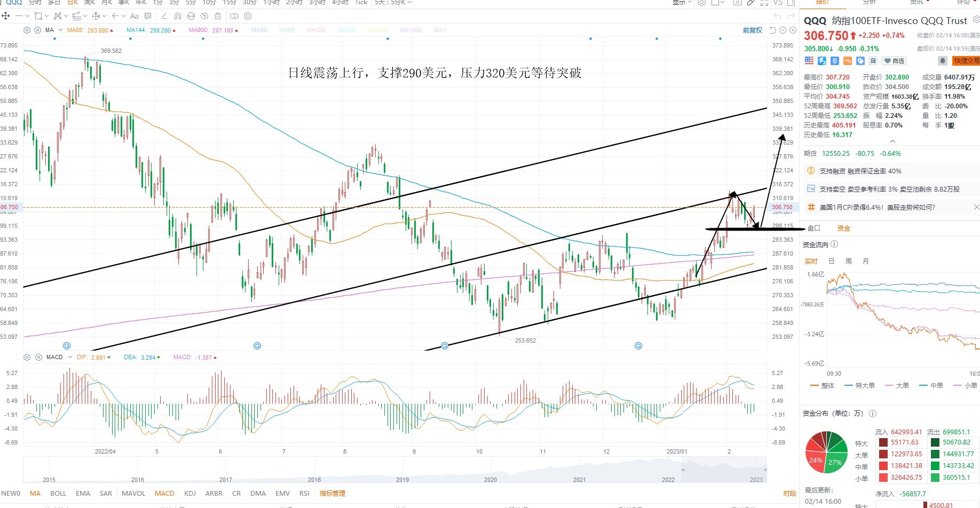Click the 快捷交易 quick trade button
The image size is (980, 508).
(967, 61)
